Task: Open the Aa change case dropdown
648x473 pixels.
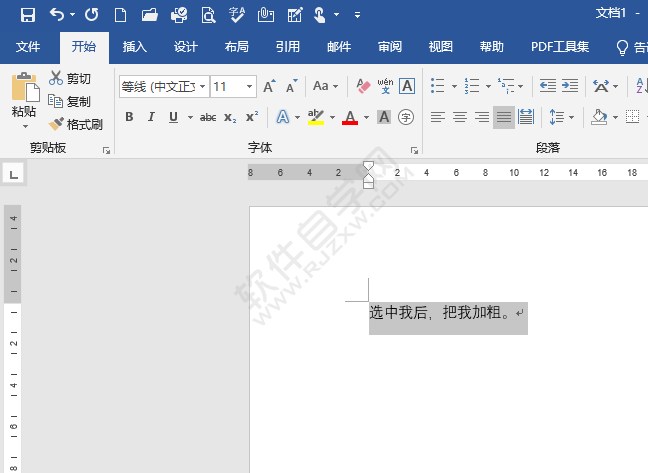Action: pyautogui.click(x=325, y=86)
